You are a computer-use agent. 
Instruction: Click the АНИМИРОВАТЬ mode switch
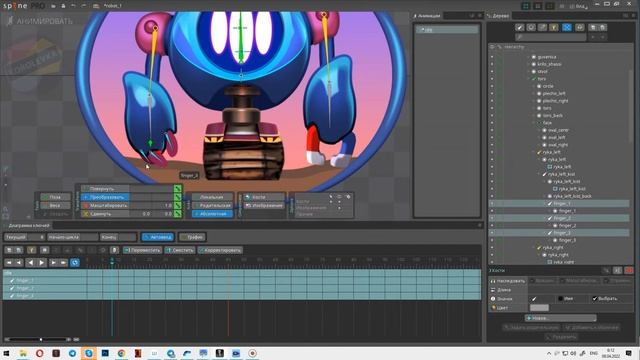40,21
